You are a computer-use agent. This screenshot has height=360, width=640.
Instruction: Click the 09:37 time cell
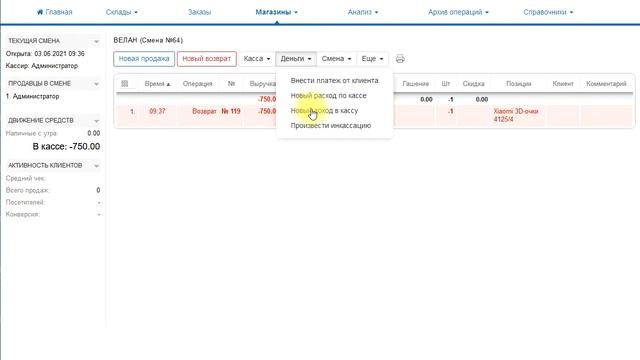click(157, 111)
